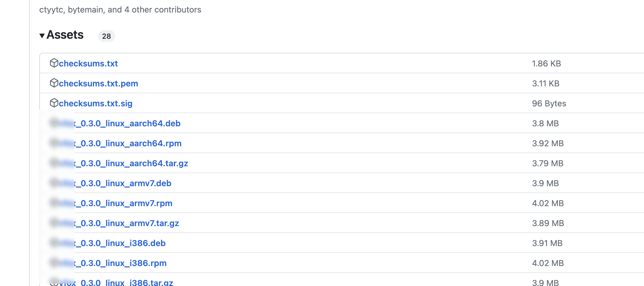644x286 pixels.
Task: Click the 28 assets count badge
Action: [107, 36]
